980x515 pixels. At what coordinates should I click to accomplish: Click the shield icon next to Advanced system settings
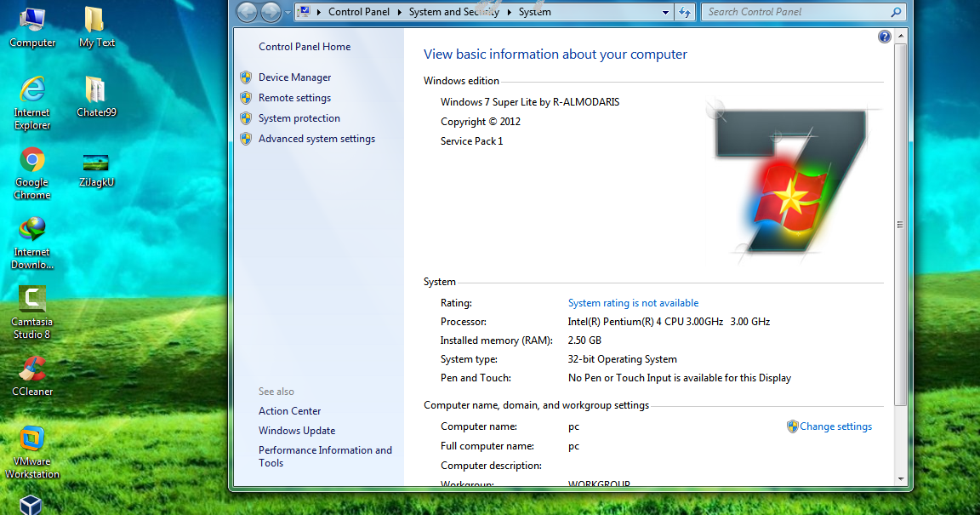click(x=246, y=139)
